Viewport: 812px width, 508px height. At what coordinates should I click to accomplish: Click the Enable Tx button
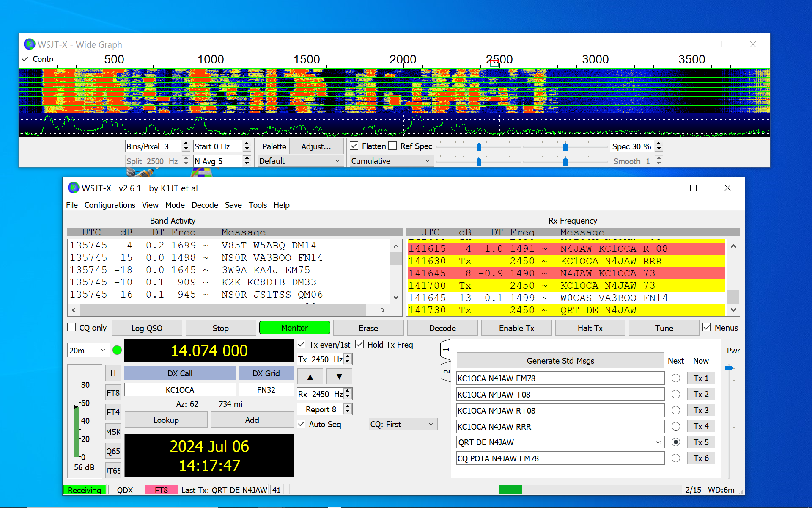(x=516, y=328)
